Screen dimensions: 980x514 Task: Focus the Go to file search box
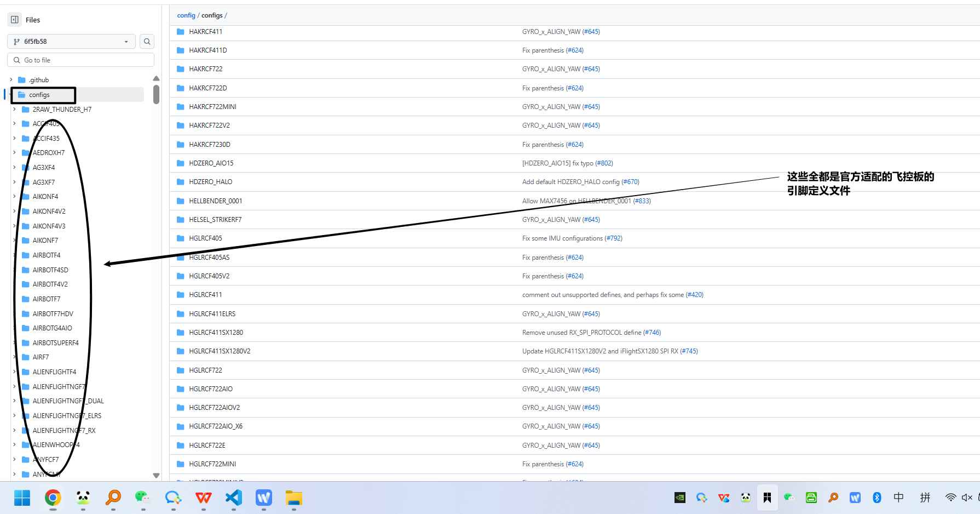point(81,60)
